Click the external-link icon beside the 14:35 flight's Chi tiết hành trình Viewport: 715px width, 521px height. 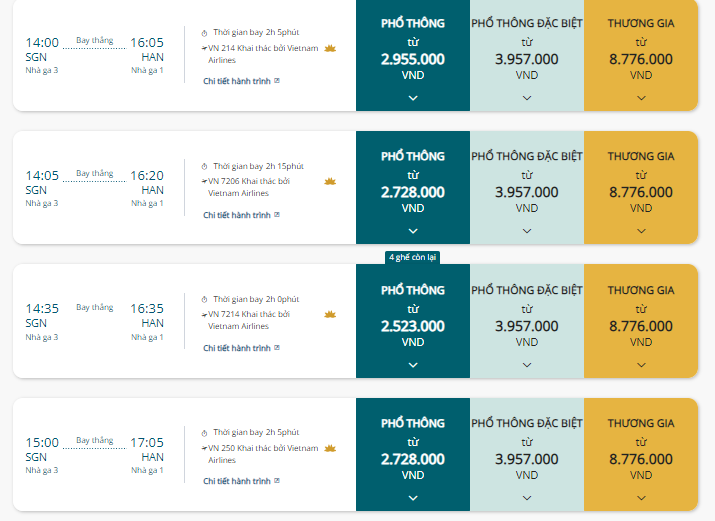[x=277, y=348]
